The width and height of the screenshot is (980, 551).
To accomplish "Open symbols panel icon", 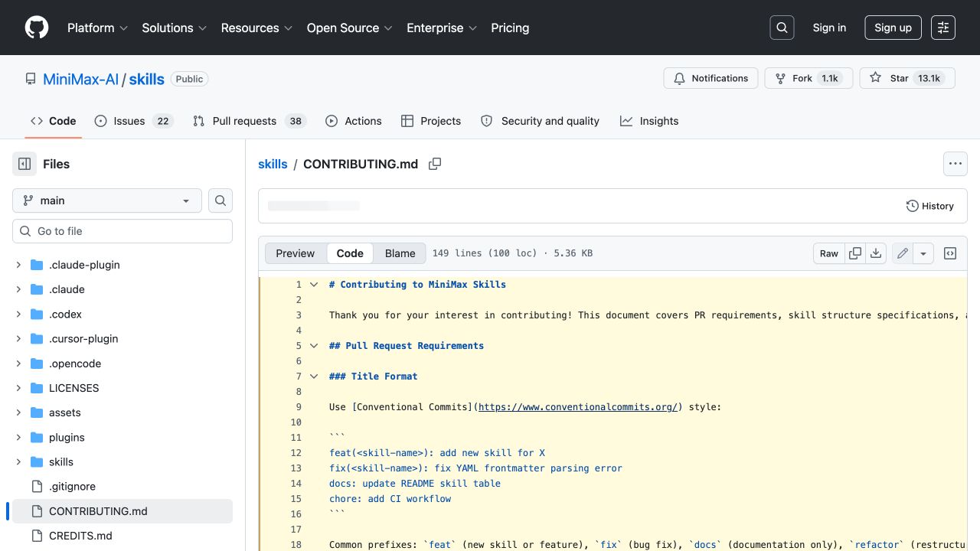I will tap(950, 253).
